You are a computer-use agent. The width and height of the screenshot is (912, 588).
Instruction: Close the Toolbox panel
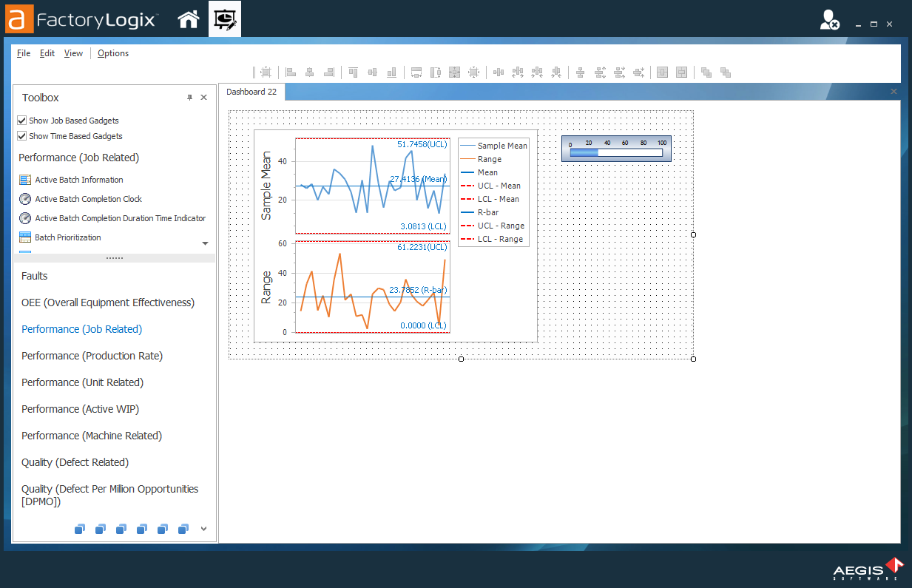(203, 98)
